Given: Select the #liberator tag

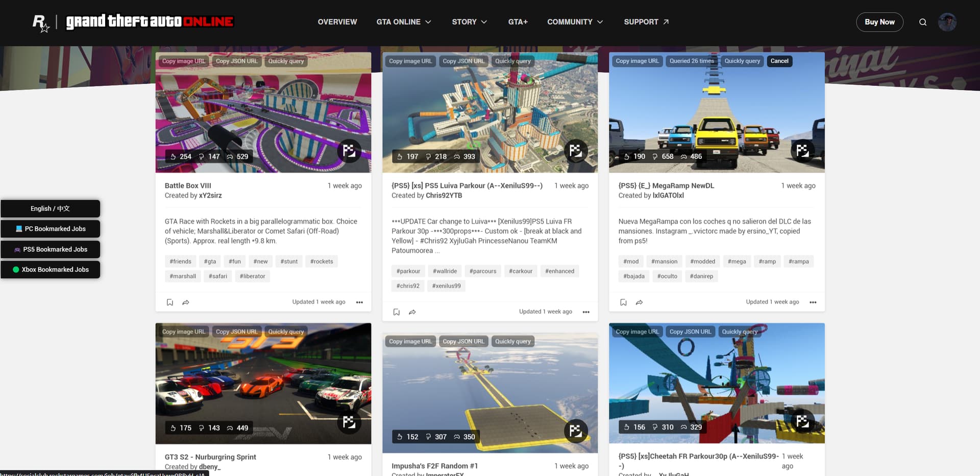Looking at the screenshot, I should [x=253, y=276].
